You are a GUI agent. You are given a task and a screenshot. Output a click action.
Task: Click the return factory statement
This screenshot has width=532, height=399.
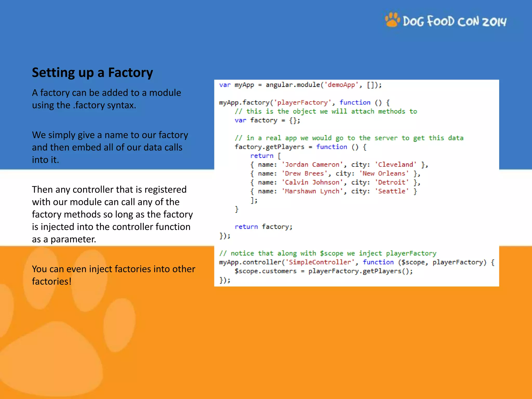tap(263, 227)
